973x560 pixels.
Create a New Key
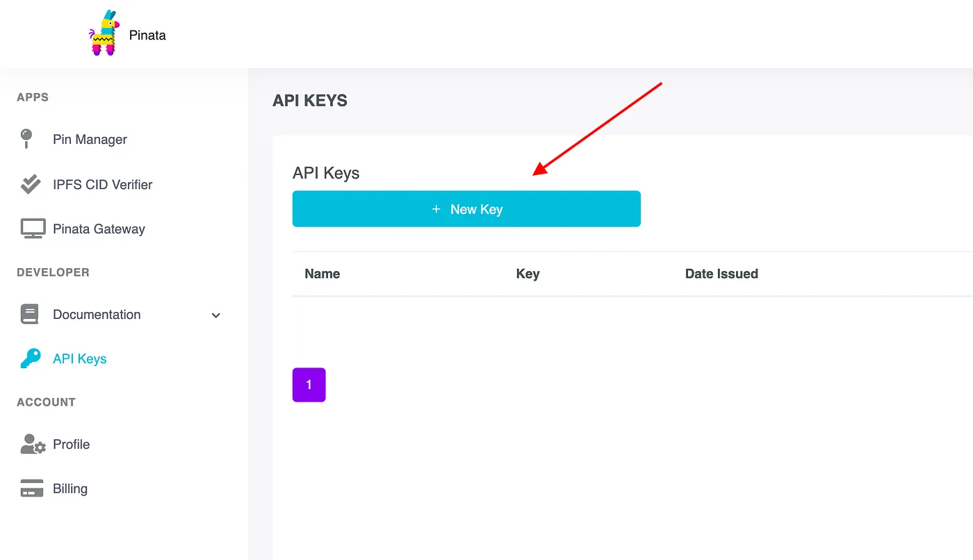tap(466, 209)
